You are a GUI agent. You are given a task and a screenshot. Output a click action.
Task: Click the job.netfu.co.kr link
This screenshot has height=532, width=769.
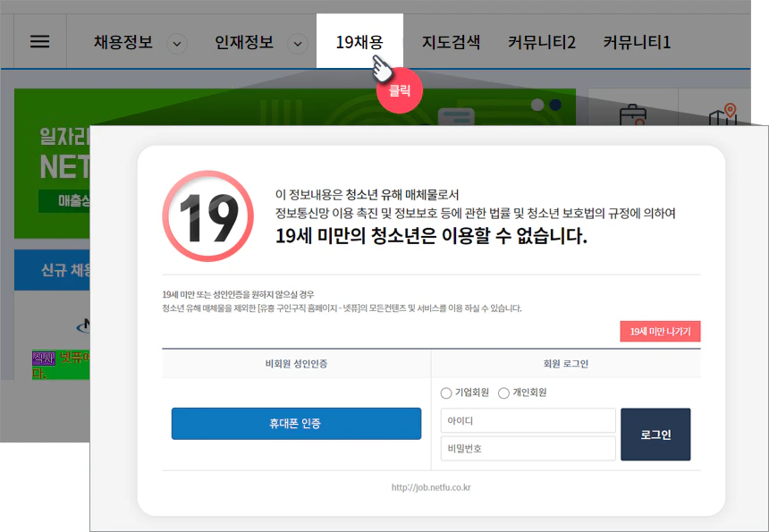point(432,486)
